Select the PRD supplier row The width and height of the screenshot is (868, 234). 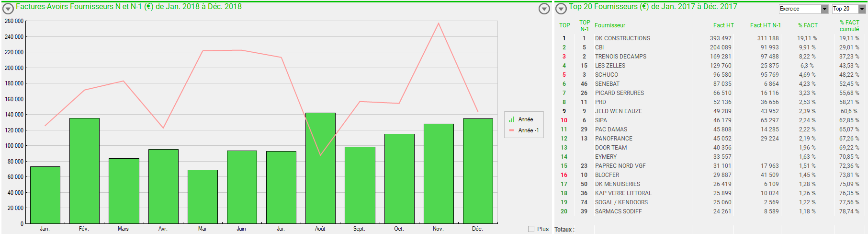pos(710,102)
